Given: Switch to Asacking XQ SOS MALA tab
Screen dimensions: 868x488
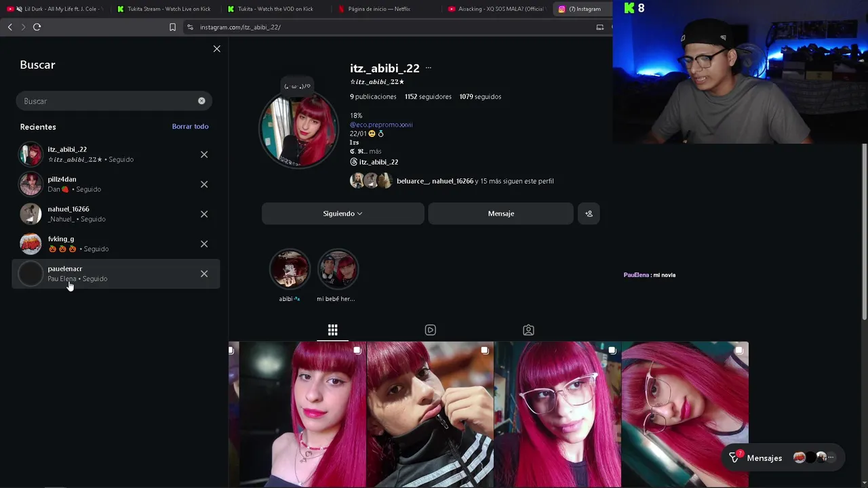Looking at the screenshot, I should 497,9.
